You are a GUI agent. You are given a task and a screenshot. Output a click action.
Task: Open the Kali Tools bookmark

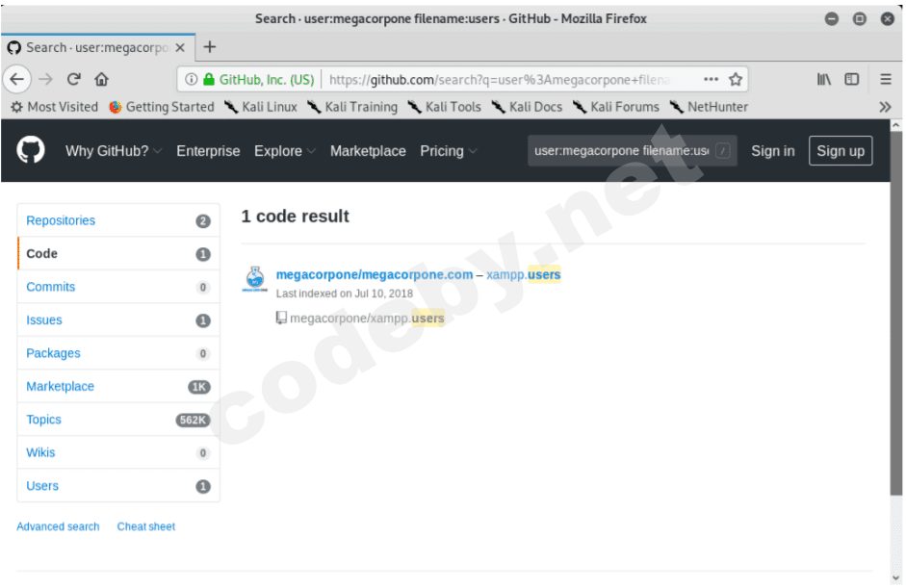[444, 107]
